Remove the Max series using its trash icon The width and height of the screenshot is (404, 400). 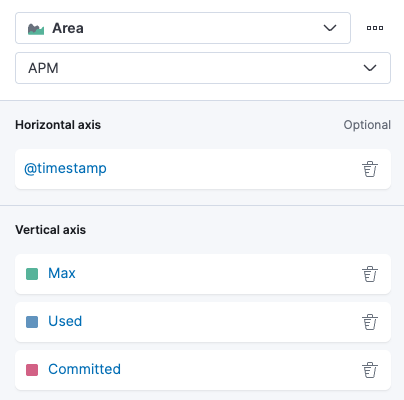click(x=370, y=274)
